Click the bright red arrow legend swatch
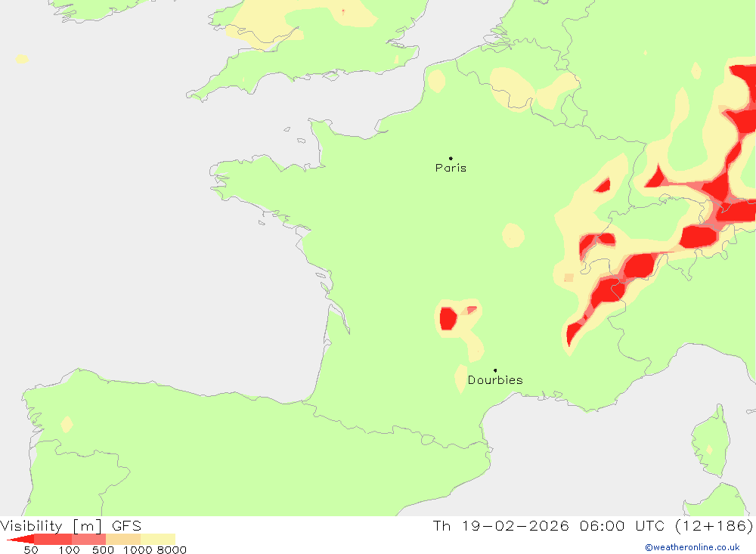756x554 pixels. pos(20,540)
